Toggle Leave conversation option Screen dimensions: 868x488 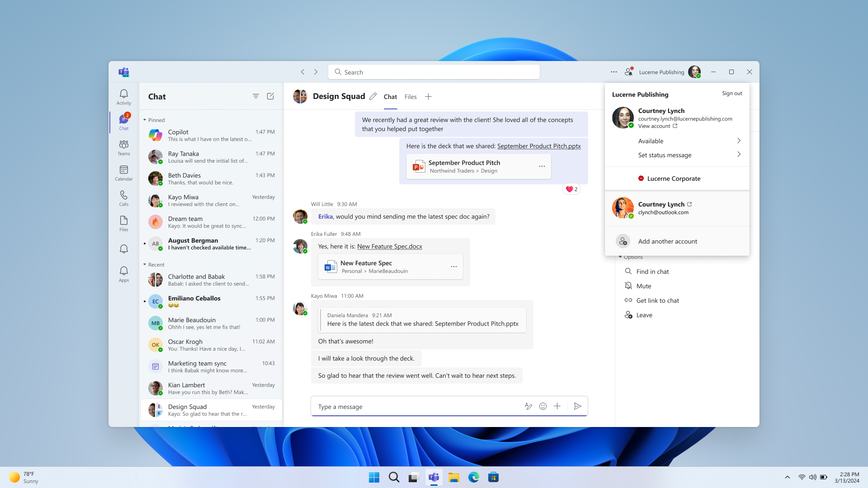click(x=643, y=314)
